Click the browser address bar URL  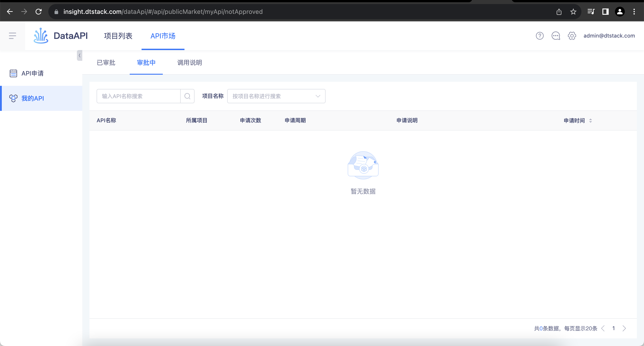[163, 12]
